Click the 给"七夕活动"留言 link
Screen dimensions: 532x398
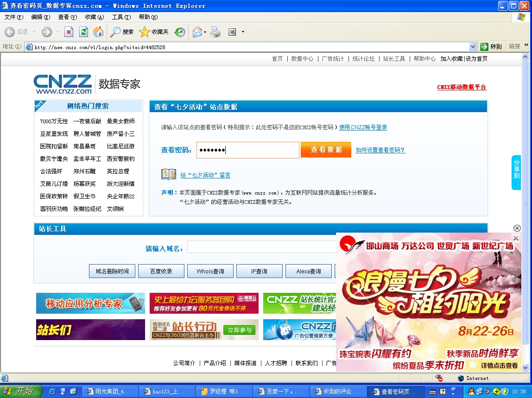coord(205,175)
